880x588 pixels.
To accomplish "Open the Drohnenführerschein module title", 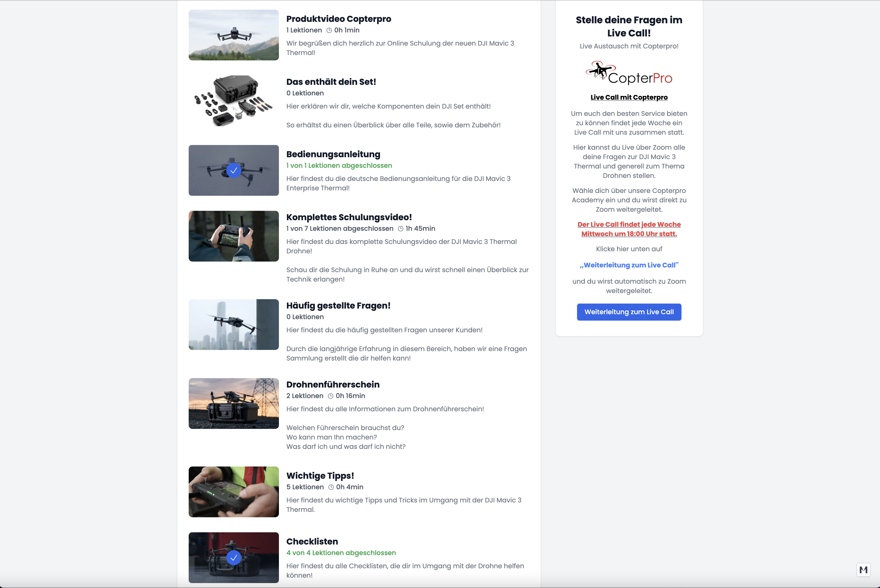I will tap(332, 385).
